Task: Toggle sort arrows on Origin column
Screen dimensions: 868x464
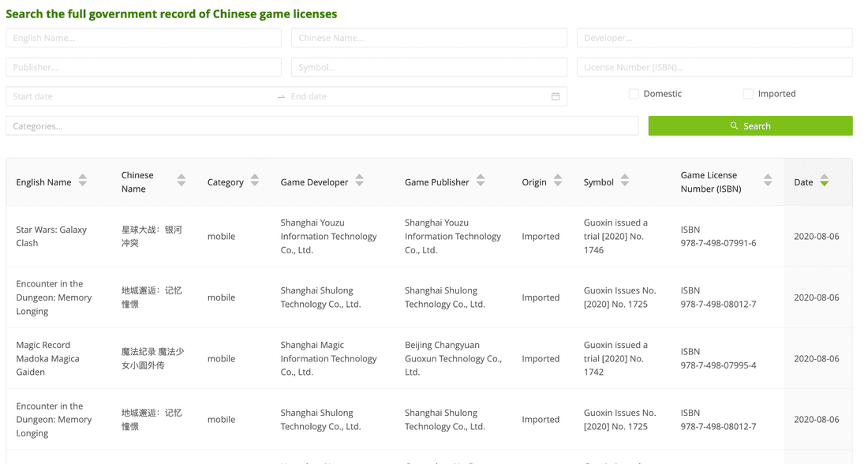Action: [x=557, y=181]
